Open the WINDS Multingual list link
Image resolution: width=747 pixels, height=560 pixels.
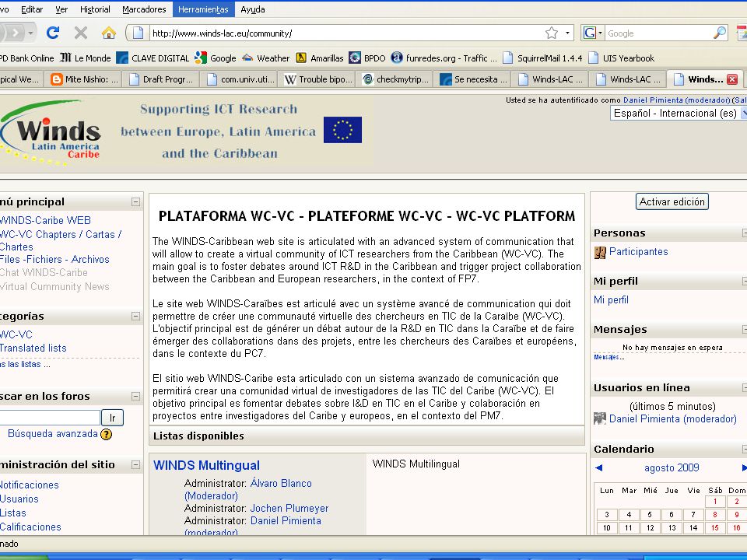(206, 465)
